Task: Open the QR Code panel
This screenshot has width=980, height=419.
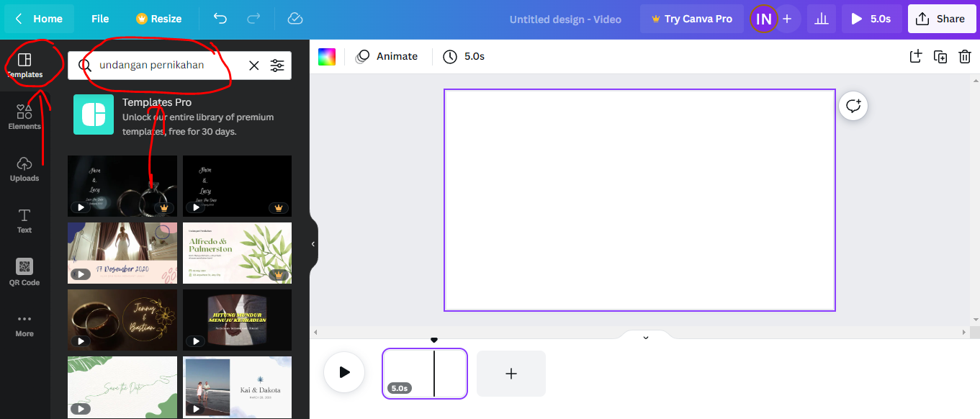Action: (24, 272)
